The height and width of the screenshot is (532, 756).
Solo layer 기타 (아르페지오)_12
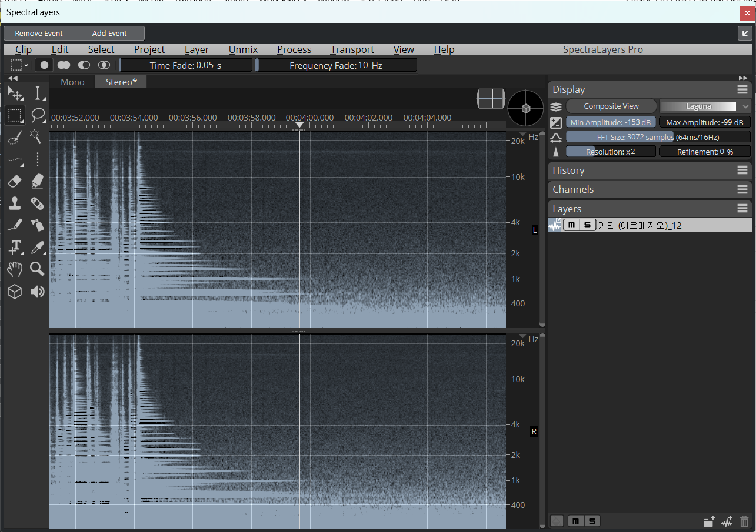(587, 225)
